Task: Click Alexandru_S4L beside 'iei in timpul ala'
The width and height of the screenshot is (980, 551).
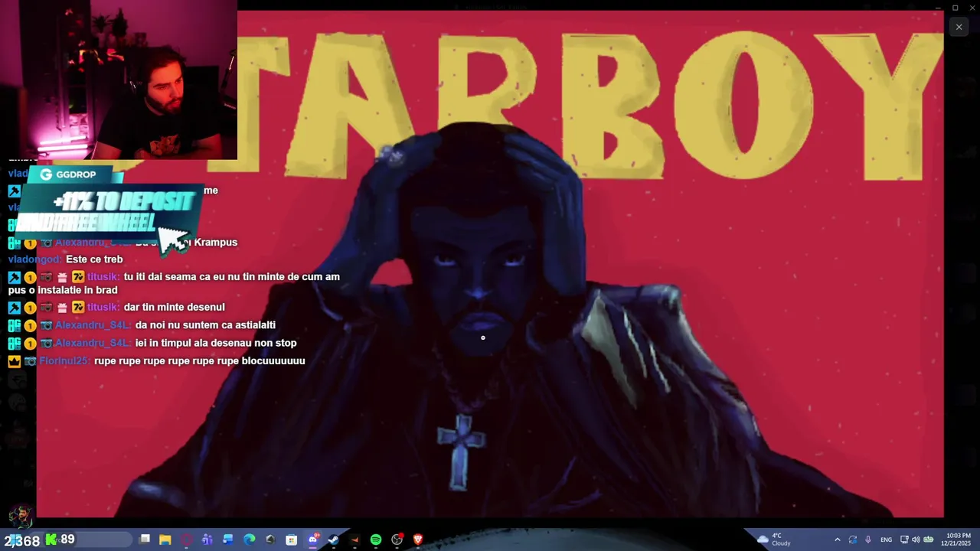Action: pos(93,343)
